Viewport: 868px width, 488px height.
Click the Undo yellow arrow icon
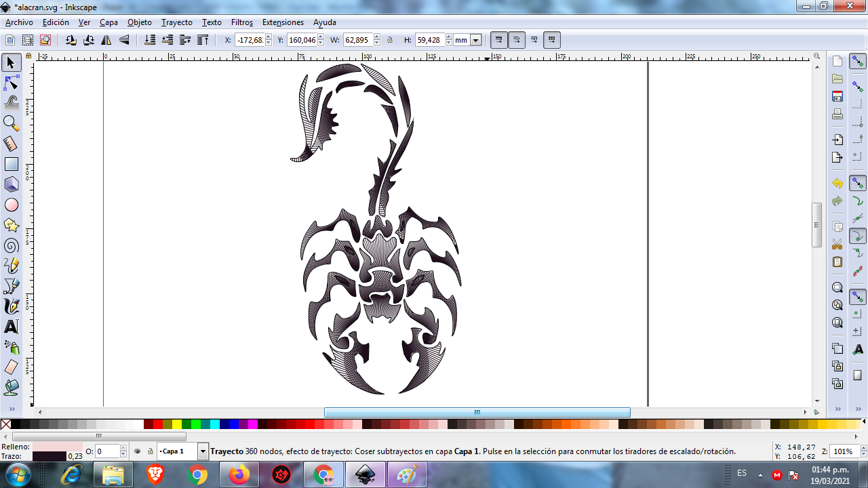pyautogui.click(x=837, y=184)
